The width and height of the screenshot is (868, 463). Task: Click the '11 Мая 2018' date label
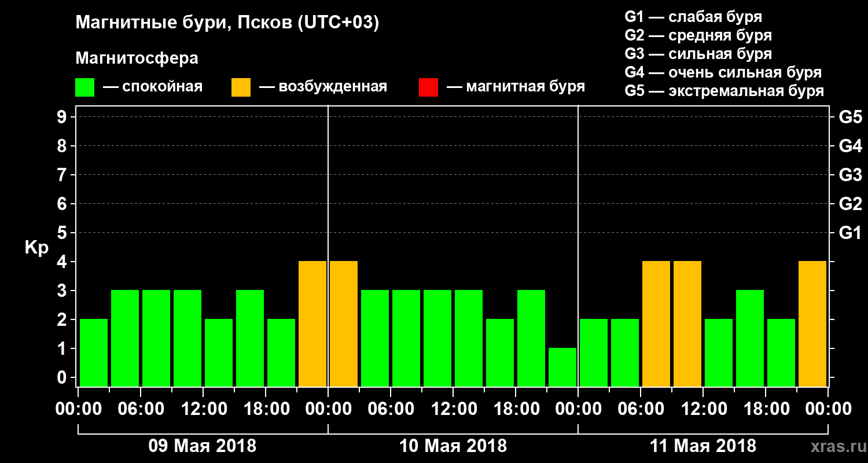[703, 446]
